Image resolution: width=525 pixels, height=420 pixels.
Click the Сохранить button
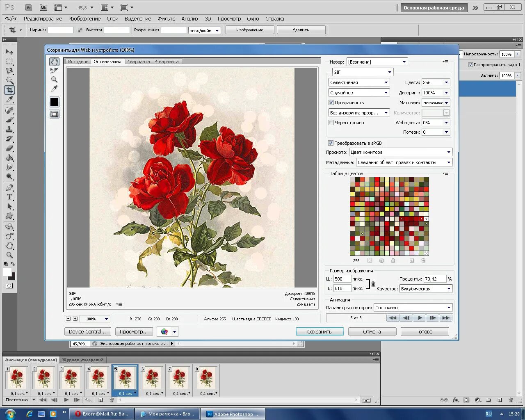tap(320, 331)
